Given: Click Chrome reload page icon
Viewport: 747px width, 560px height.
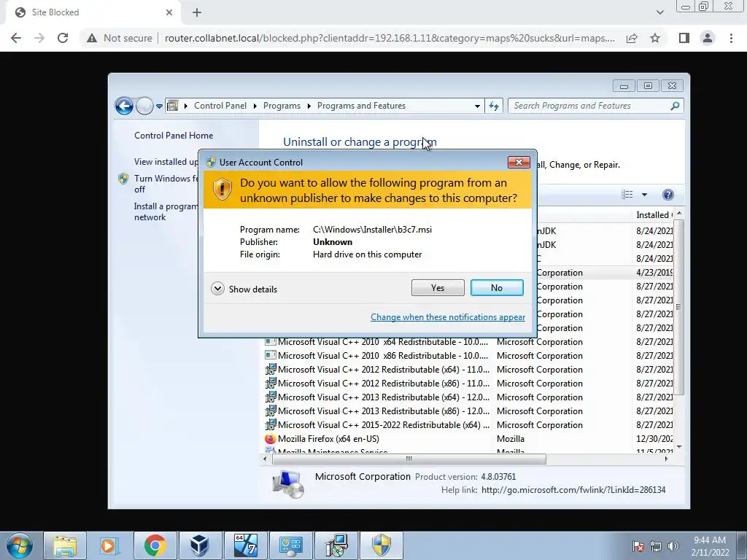Looking at the screenshot, I should [x=63, y=38].
